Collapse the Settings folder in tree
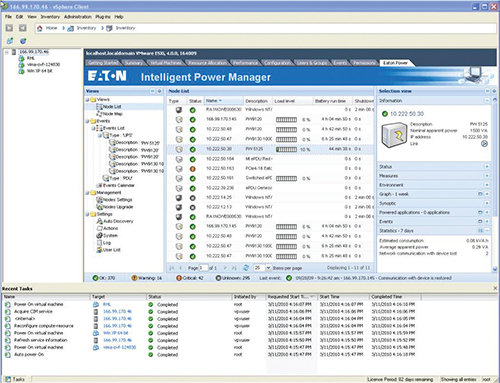Screen dimensions: 500x383 (x=87, y=214)
